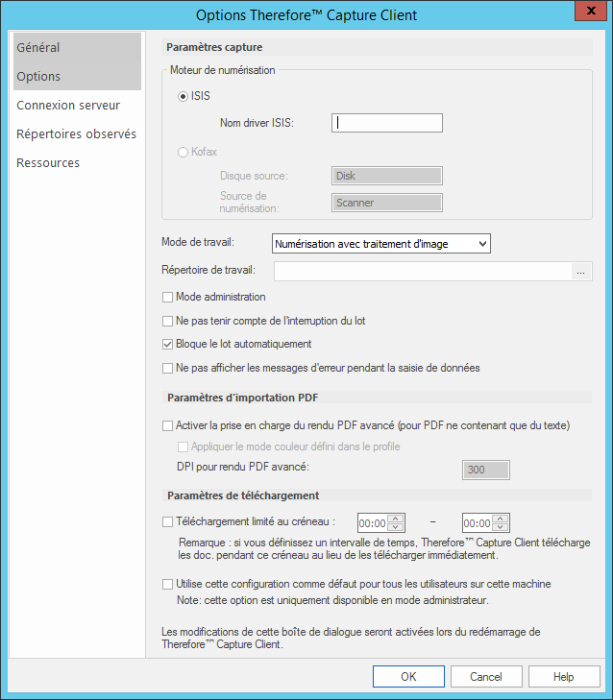Select the ISIS scan engine radio button
613x700 pixels.
(183, 96)
